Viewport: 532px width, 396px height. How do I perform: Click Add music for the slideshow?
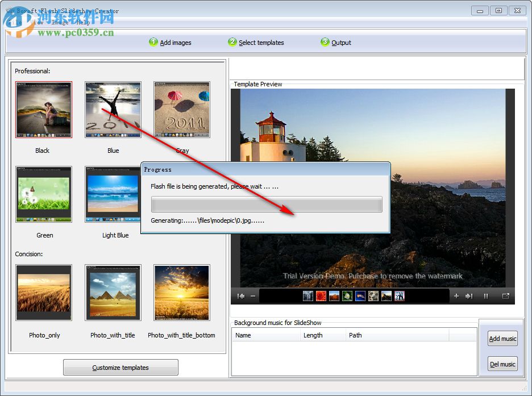click(x=502, y=338)
